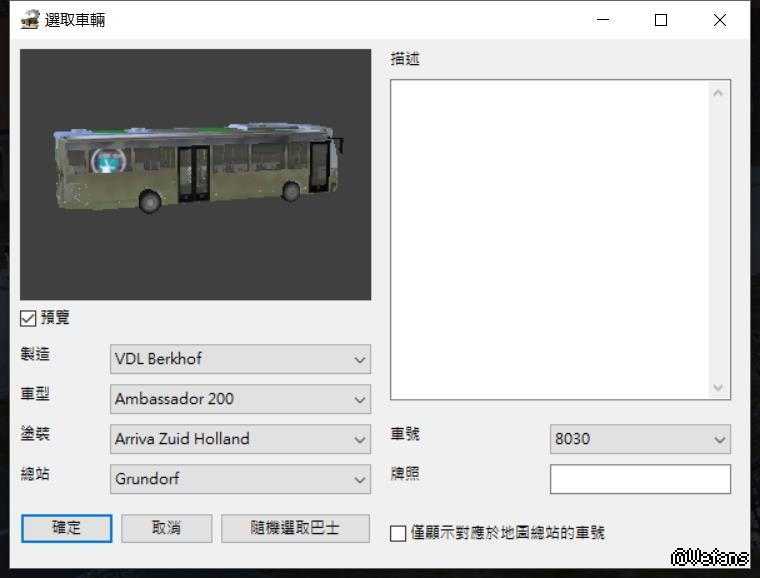Viewport: 760px width, 578px height.
Task: Click the description scrollbar up arrow
Action: (x=718, y=93)
